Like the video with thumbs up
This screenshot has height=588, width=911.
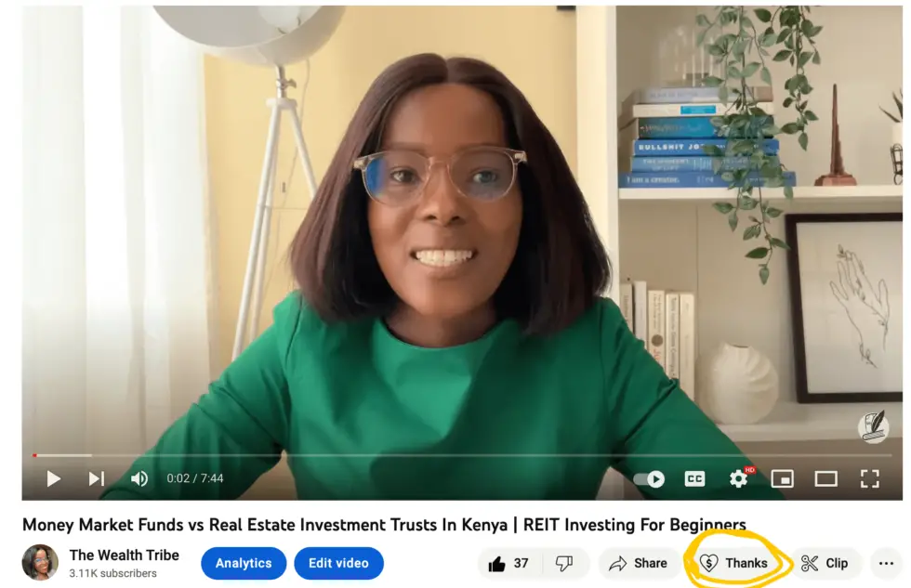point(509,563)
